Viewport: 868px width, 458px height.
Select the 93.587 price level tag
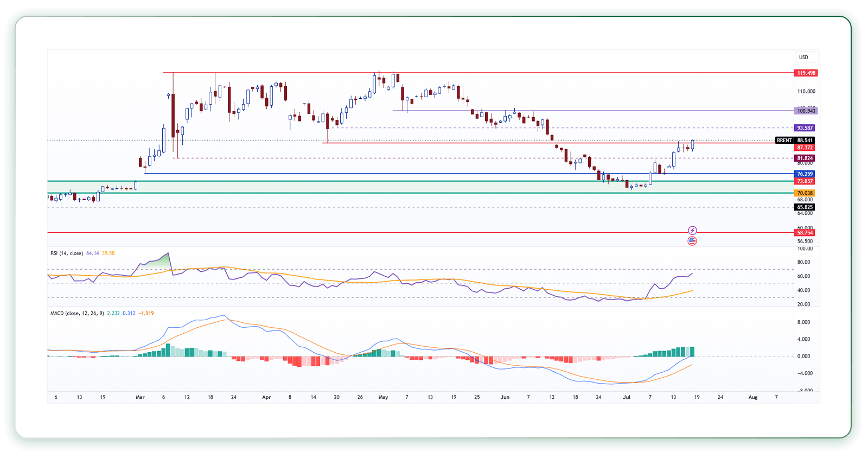[x=805, y=128]
